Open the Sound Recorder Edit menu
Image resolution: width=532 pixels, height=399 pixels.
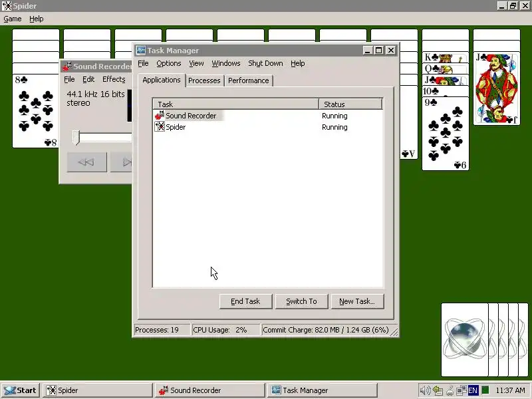pyautogui.click(x=88, y=79)
